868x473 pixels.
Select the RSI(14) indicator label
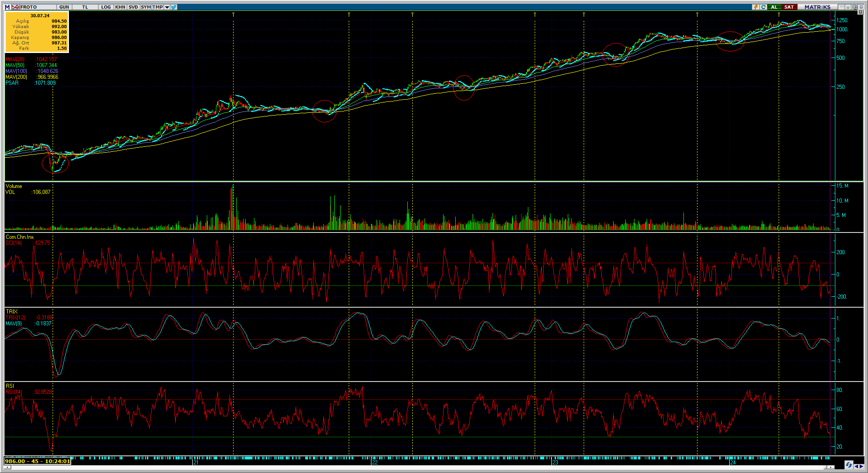click(14, 392)
